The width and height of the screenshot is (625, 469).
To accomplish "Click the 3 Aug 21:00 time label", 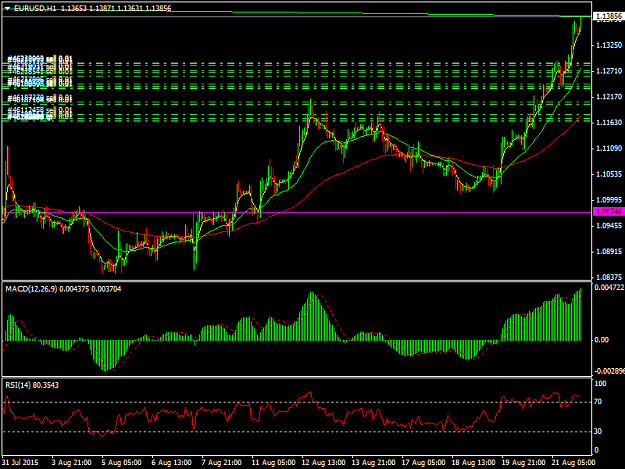I will (71, 463).
